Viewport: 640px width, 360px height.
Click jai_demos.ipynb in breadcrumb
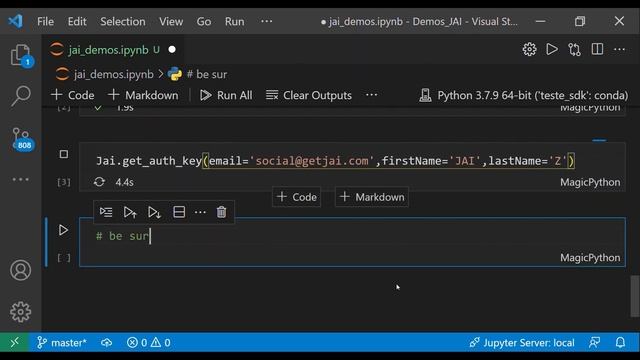(113, 74)
